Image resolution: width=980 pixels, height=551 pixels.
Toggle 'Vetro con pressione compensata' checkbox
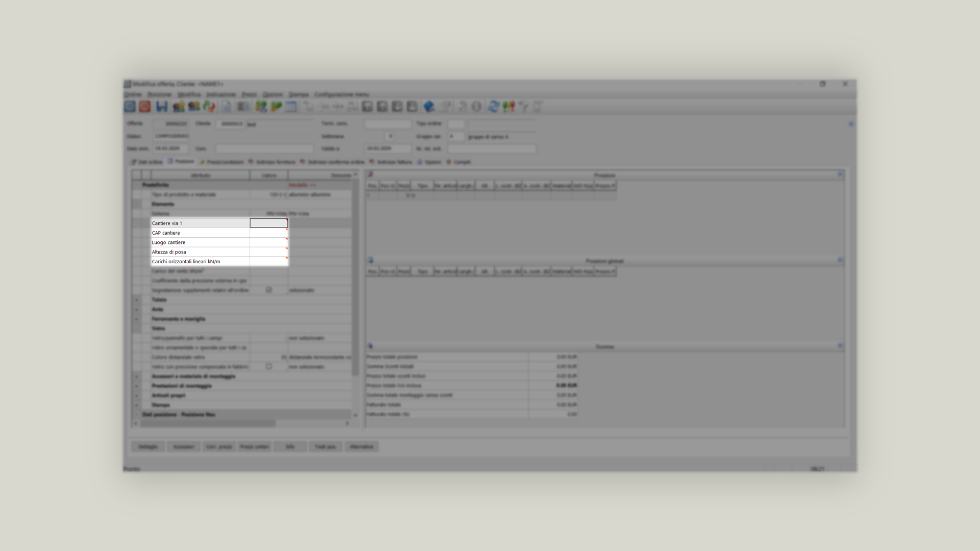point(269,366)
